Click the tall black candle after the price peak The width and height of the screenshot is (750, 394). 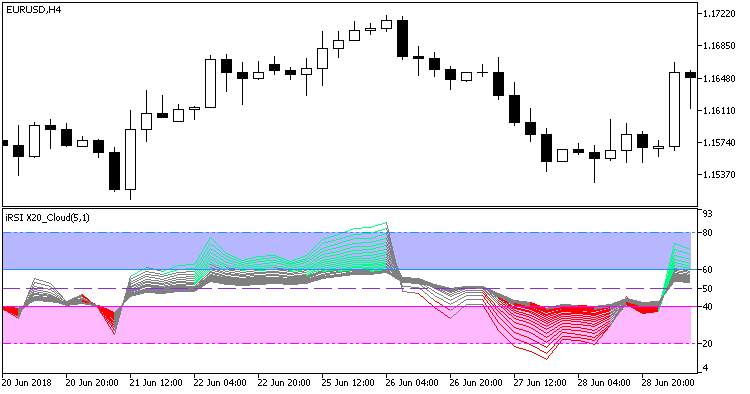(x=403, y=38)
